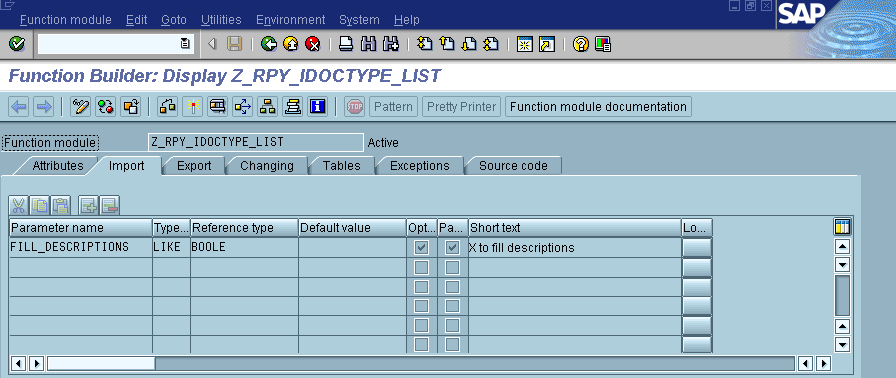The height and width of the screenshot is (378, 896).
Task: Toggle Optional checkbox for FILL_DESCRIPTIONS
Action: click(x=421, y=248)
